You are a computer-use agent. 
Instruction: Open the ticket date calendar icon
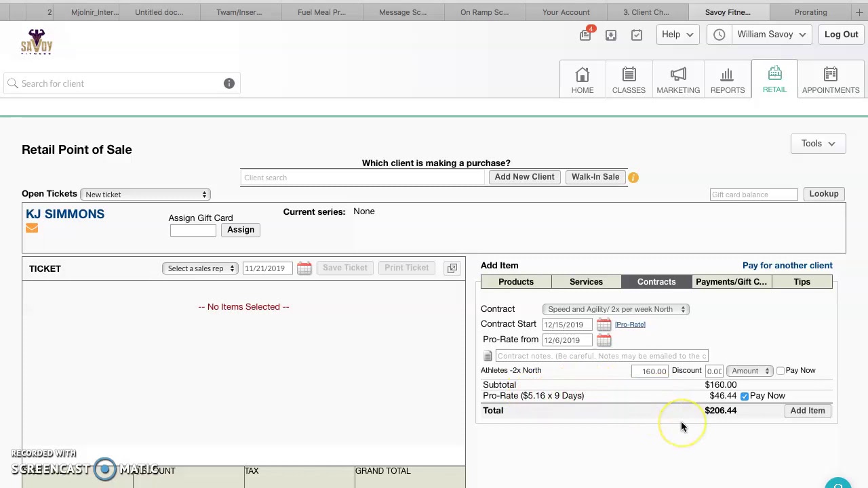click(304, 268)
